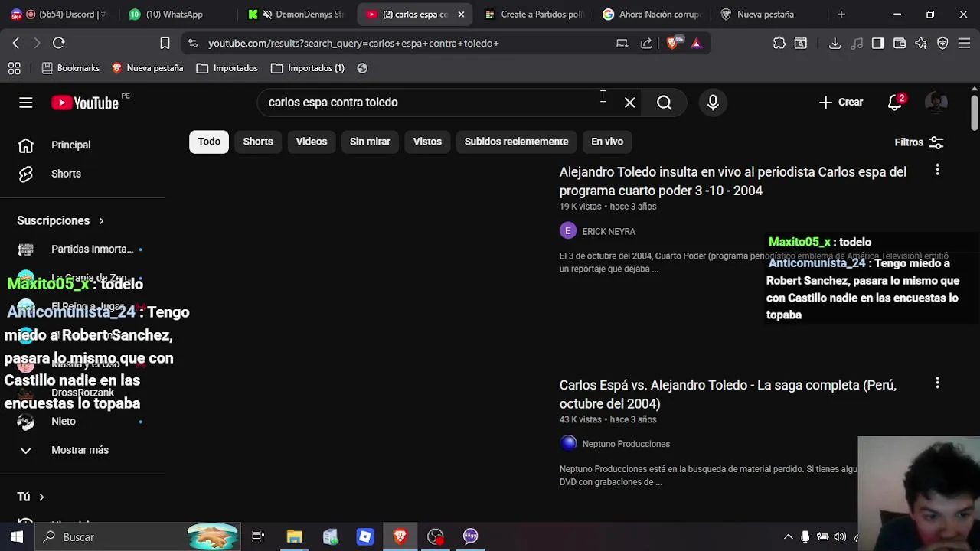Clear the search query with the X
Image resolution: width=980 pixels, height=551 pixels.
coord(629,103)
